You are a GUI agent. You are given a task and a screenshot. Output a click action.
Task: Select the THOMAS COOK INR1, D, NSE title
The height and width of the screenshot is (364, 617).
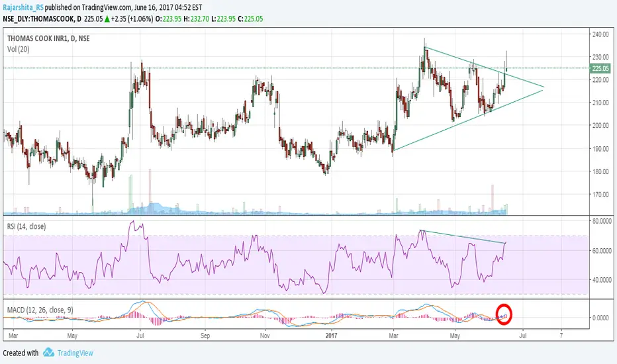point(48,38)
